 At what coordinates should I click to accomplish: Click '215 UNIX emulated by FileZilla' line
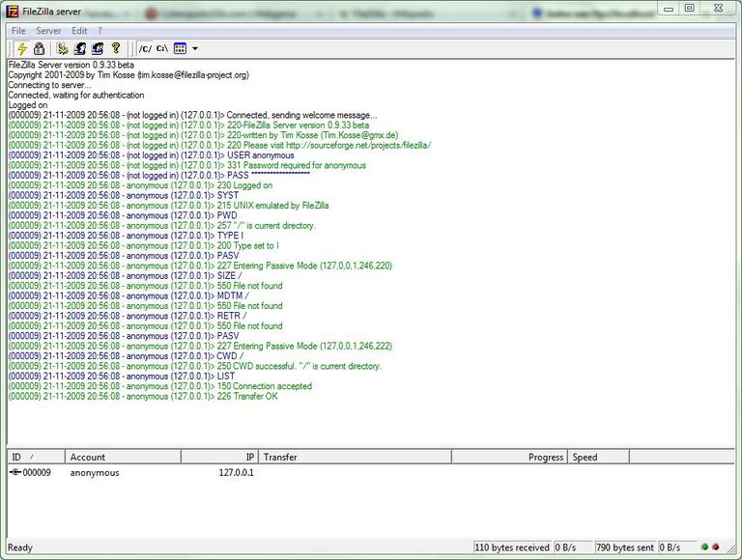168,206
